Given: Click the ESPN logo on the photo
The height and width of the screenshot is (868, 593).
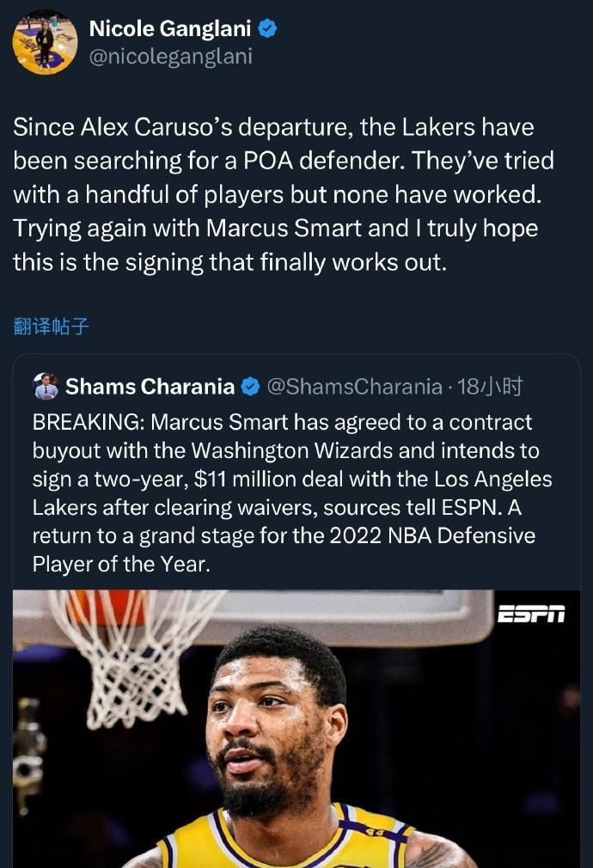Looking at the screenshot, I should click(531, 614).
